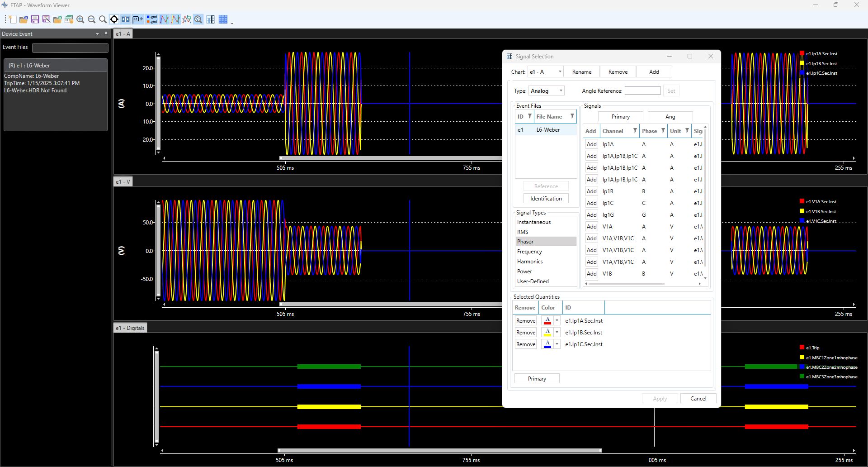Click the purple Save icon
Image resolution: width=868 pixels, height=467 pixels.
pos(35,19)
